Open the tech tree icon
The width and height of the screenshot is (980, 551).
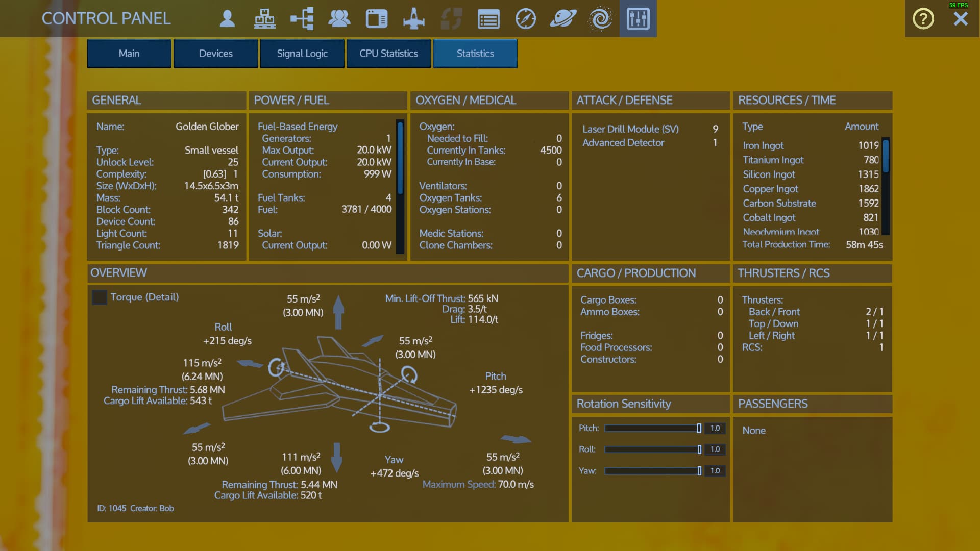(302, 19)
